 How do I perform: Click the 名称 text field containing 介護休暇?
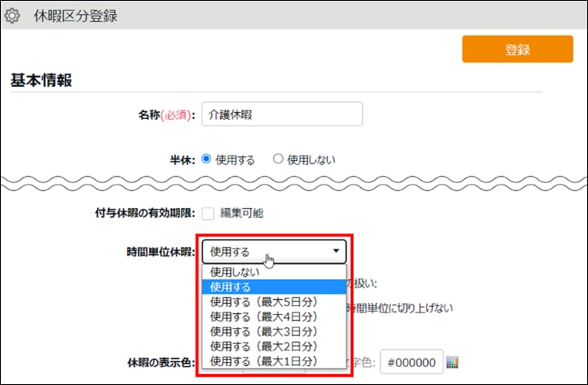click(281, 114)
